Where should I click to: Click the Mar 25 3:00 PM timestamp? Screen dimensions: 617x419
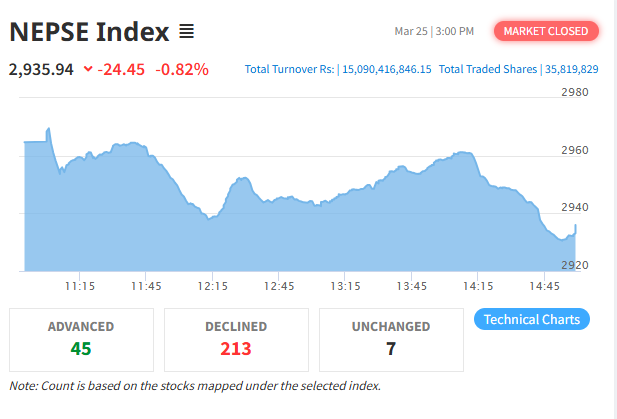(434, 32)
